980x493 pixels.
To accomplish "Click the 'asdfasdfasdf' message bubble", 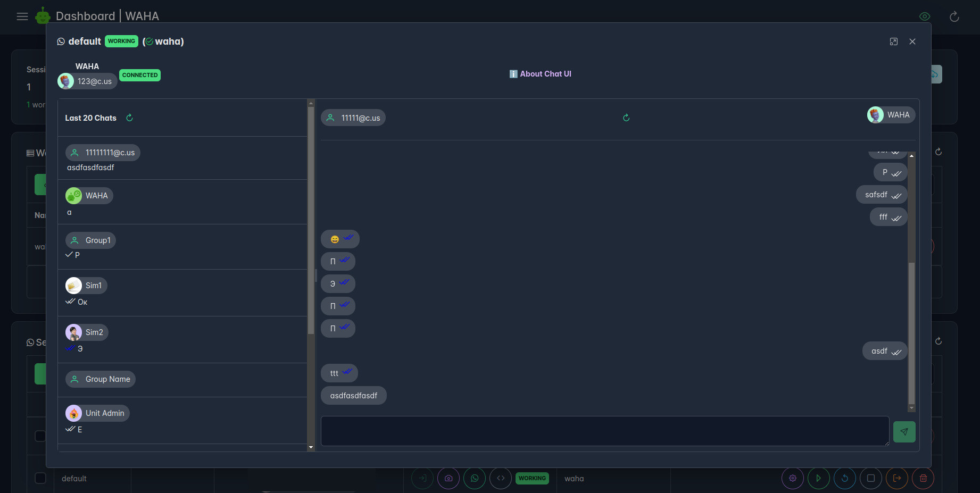I will pyautogui.click(x=354, y=396).
